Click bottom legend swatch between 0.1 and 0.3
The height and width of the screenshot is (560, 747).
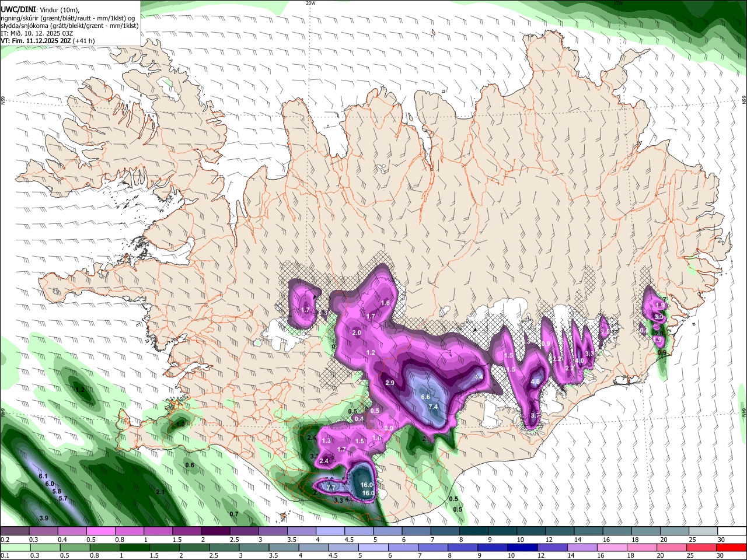(x=15, y=547)
